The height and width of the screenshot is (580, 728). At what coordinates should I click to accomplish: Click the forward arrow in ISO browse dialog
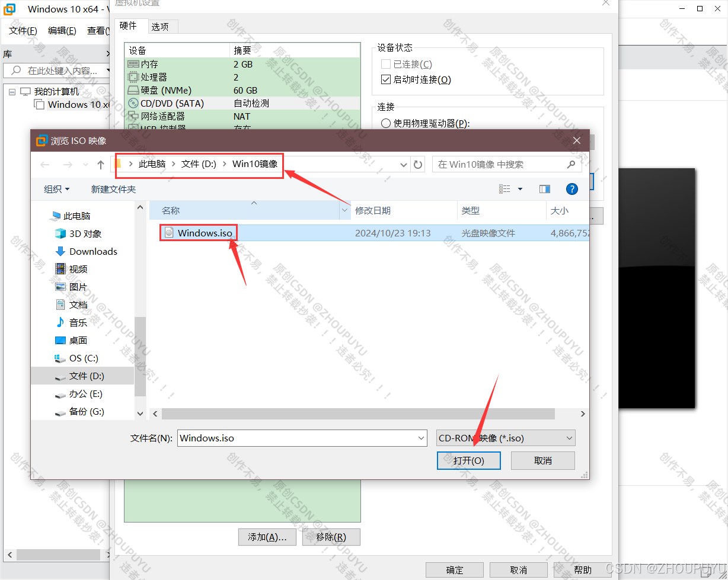68,165
